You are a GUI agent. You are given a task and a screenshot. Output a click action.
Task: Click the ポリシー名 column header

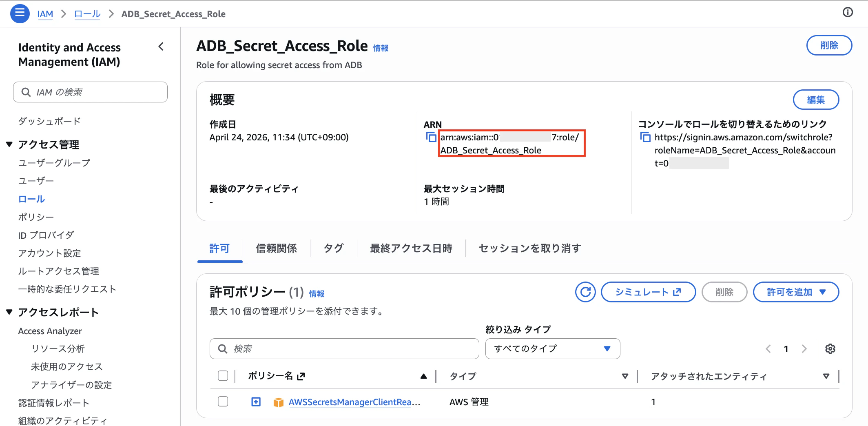pyautogui.click(x=277, y=376)
